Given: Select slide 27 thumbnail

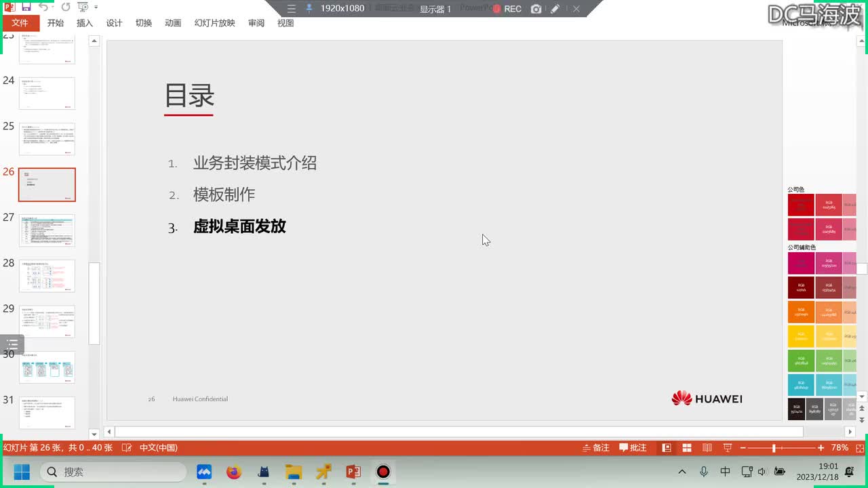Looking at the screenshot, I should [47, 230].
